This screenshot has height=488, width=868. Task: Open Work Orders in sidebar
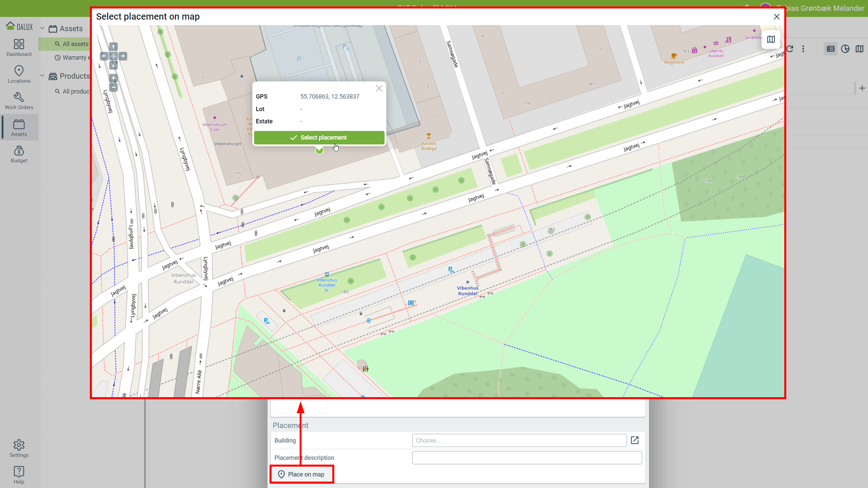click(19, 101)
